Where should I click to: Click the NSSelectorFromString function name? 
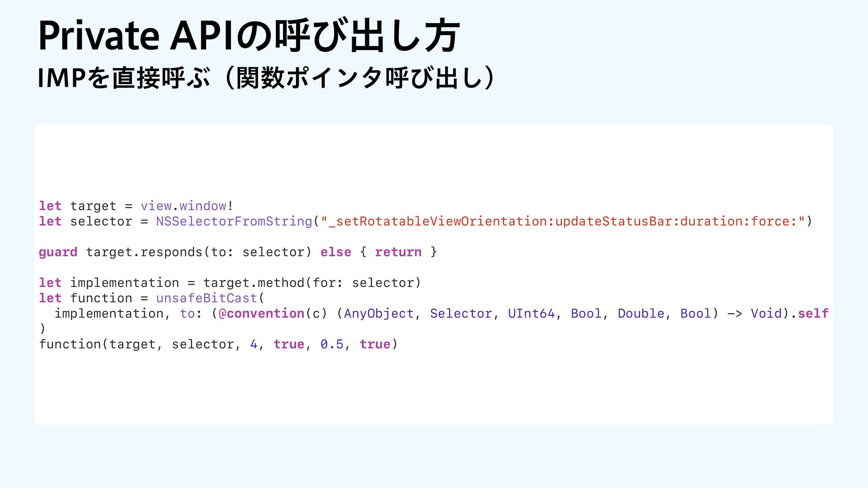[234, 221]
